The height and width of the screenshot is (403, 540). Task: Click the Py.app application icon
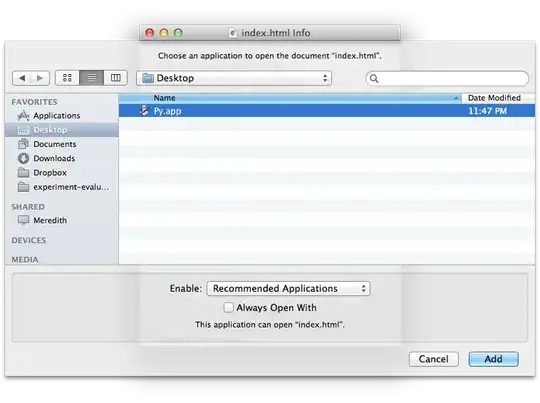pos(144,111)
